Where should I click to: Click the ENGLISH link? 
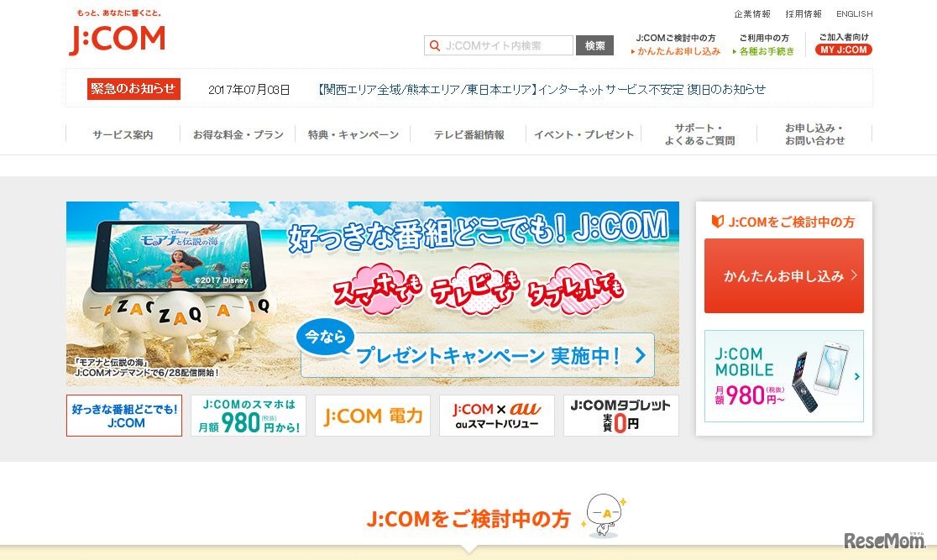[x=854, y=13]
